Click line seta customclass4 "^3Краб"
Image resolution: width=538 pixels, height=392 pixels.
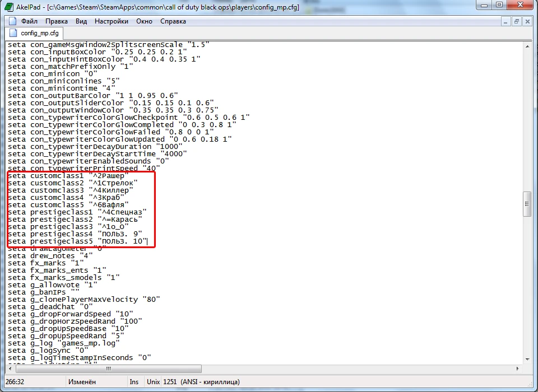click(66, 198)
